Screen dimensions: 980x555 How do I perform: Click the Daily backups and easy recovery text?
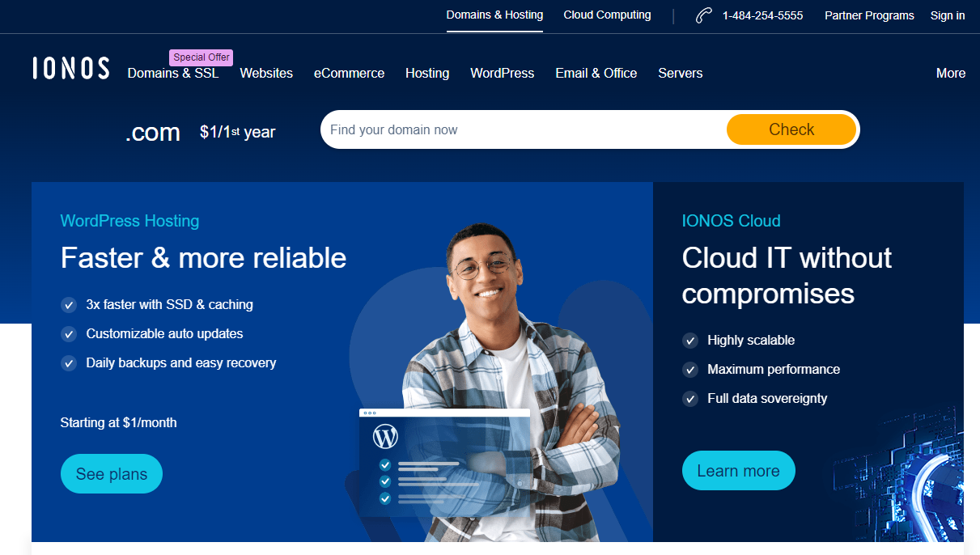[x=181, y=363]
